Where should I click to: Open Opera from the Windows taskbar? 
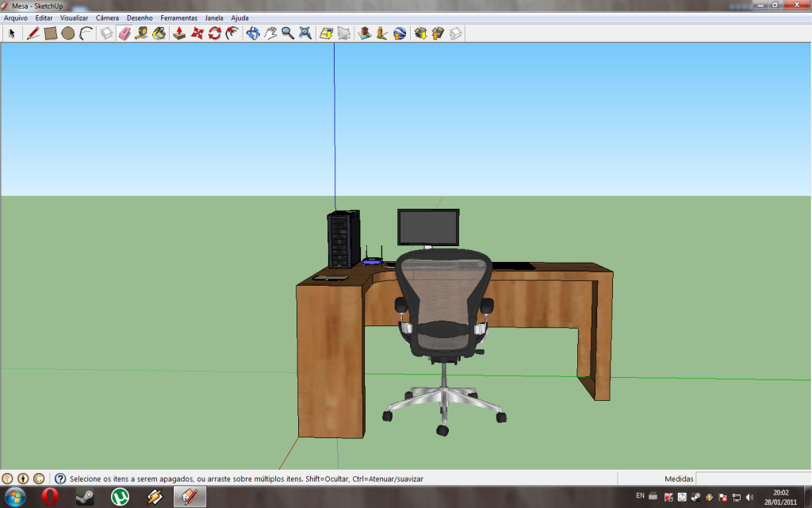click(x=50, y=497)
